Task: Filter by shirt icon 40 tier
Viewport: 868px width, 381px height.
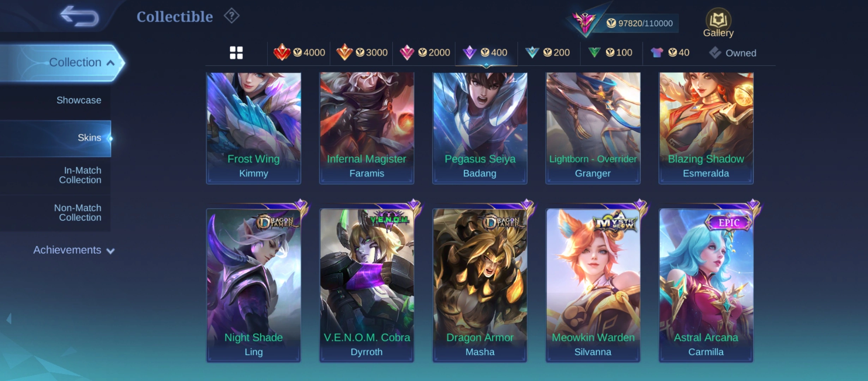Action: [670, 53]
